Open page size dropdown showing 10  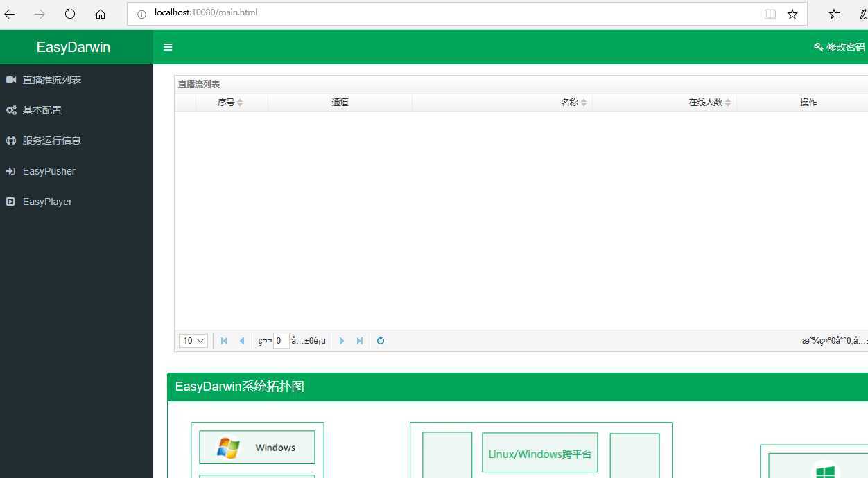coord(193,341)
